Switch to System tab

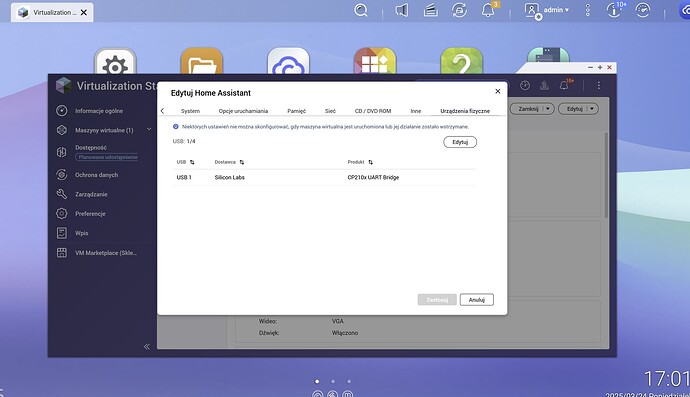click(x=190, y=111)
